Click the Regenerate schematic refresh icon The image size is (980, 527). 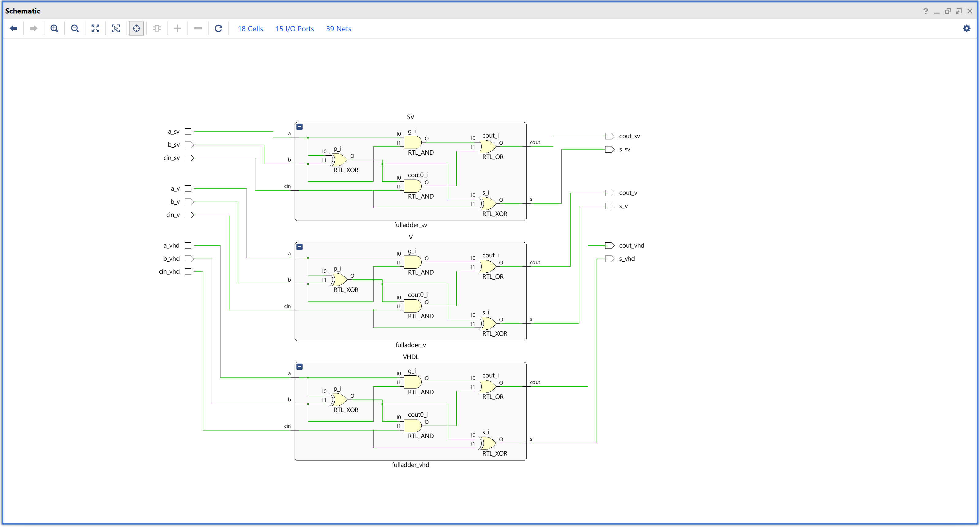coord(218,28)
